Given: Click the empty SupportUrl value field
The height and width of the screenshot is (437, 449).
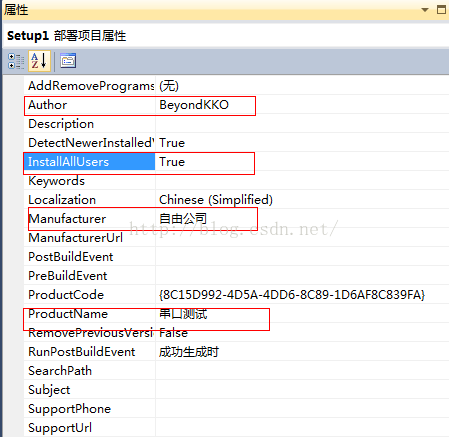Looking at the screenshot, I should (x=302, y=428).
